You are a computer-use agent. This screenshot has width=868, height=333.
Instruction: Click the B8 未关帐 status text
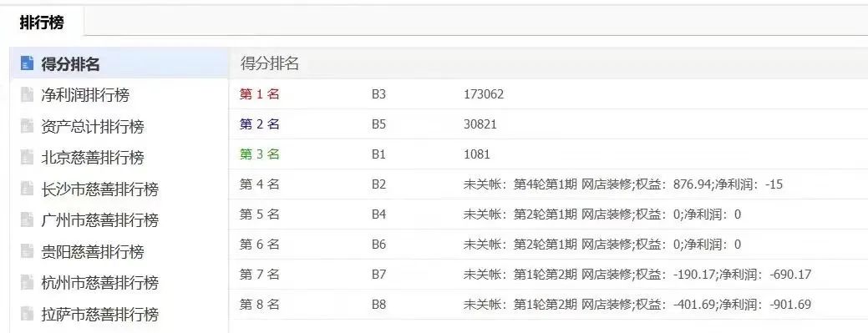click(x=637, y=305)
